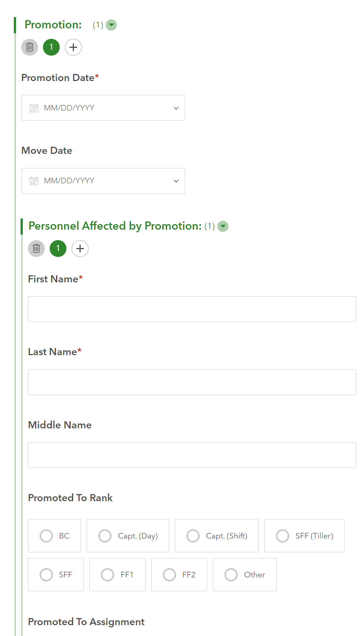Collapse the Promotion section
The height and width of the screenshot is (636, 364).
pos(111,25)
